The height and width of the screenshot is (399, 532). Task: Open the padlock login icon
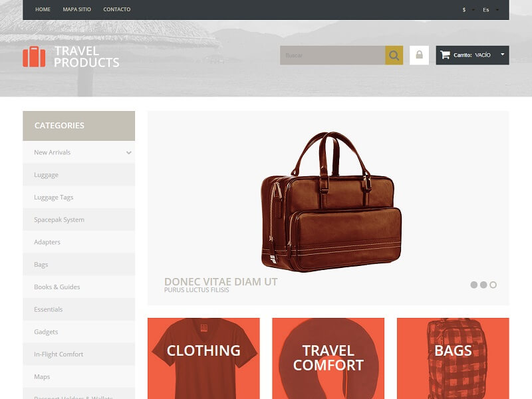(x=419, y=55)
